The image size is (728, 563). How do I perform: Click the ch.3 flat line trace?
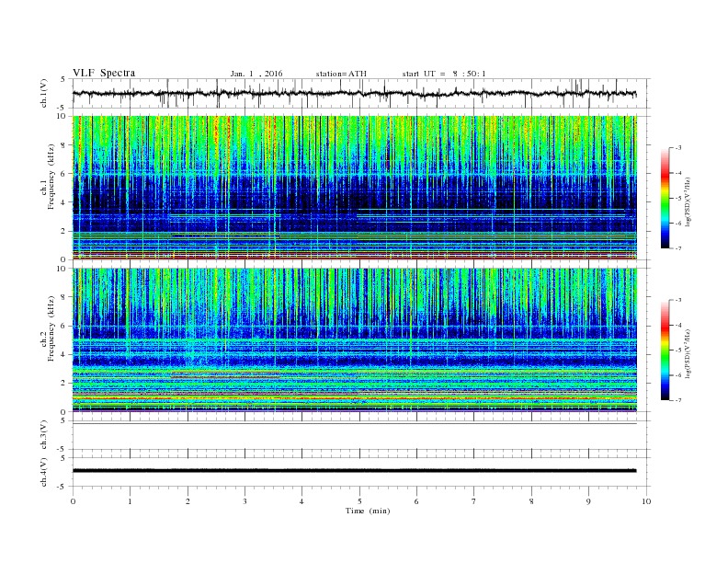[355, 424]
